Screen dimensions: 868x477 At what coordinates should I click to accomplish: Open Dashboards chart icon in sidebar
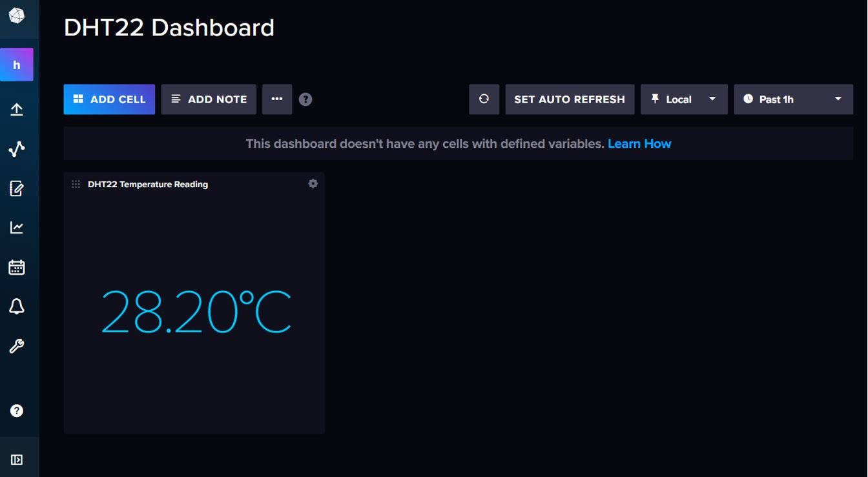pyautogui.click(x=17, y=227)
